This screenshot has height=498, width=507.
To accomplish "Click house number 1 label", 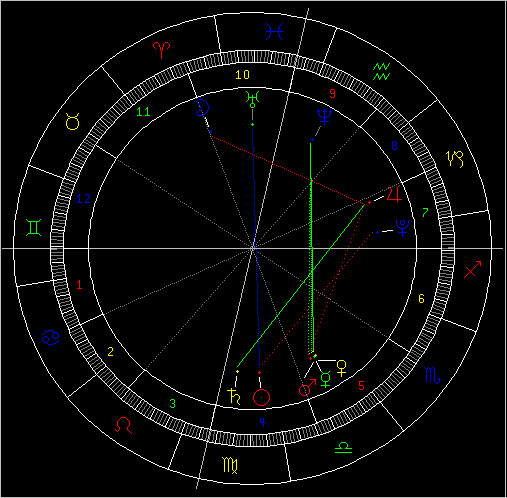I will coord(79,285).
